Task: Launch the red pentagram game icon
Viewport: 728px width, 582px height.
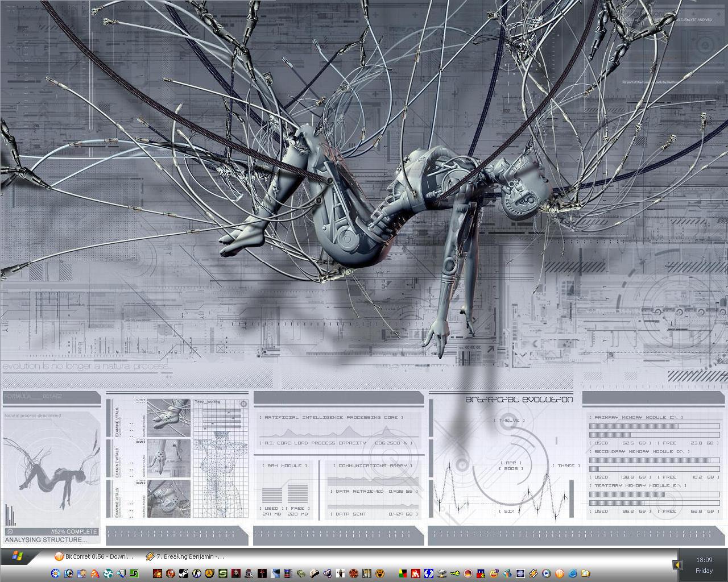Action: [354, 573]
